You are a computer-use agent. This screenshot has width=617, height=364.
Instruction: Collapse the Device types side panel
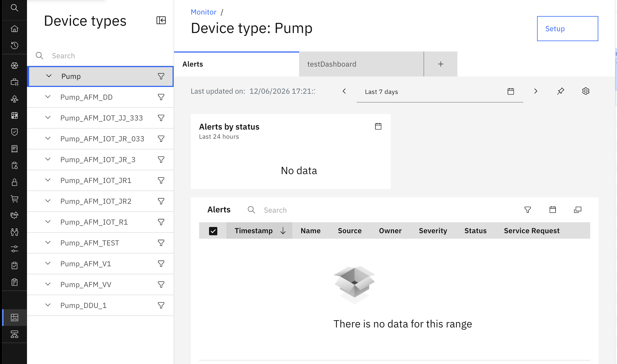161,20
